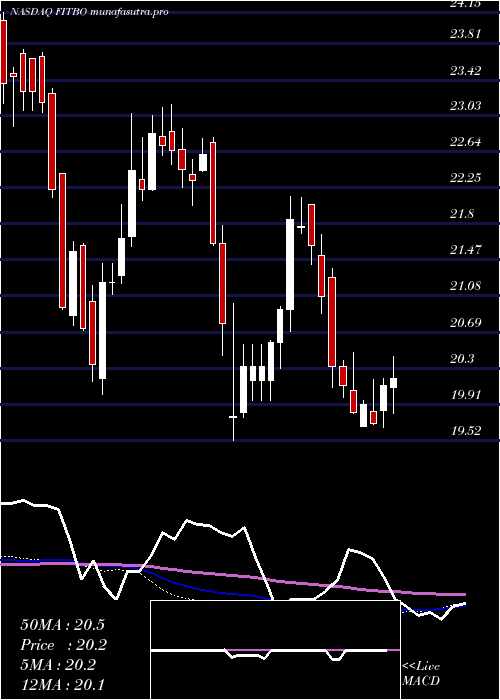Click the Price : 20.2 readout
Screen dimensions: 500x700
63,645
